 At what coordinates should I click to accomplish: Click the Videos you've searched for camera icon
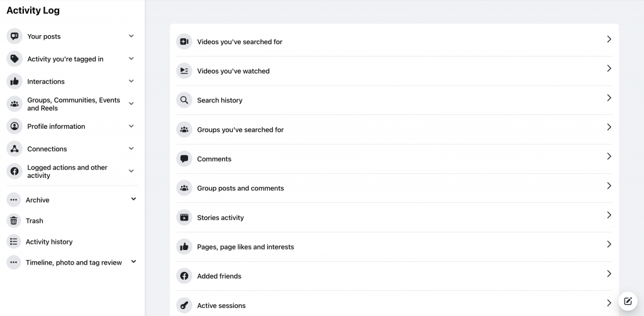(184, 41)
